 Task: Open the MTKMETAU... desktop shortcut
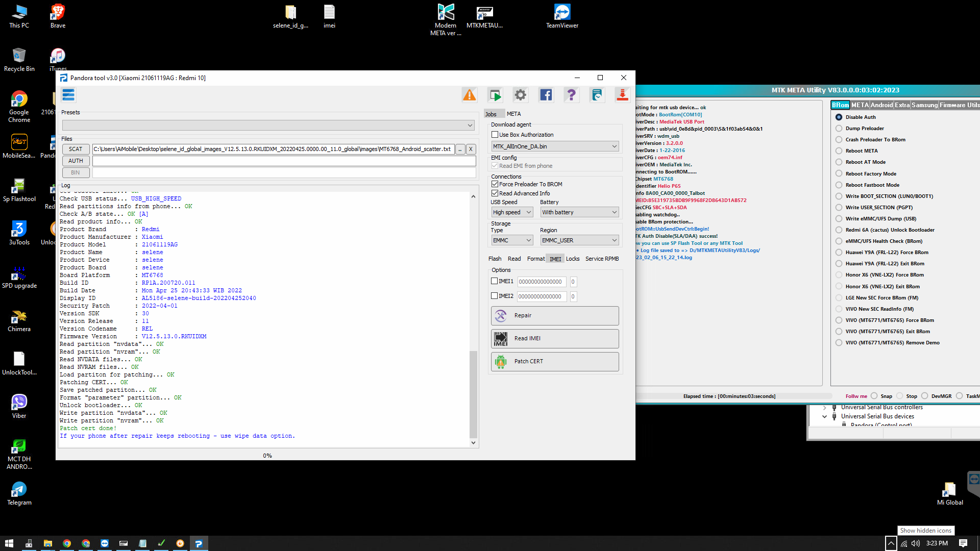(x=484, y=16)
